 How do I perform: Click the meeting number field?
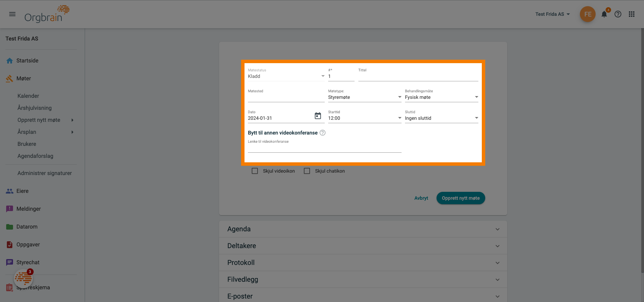(341, 77)
